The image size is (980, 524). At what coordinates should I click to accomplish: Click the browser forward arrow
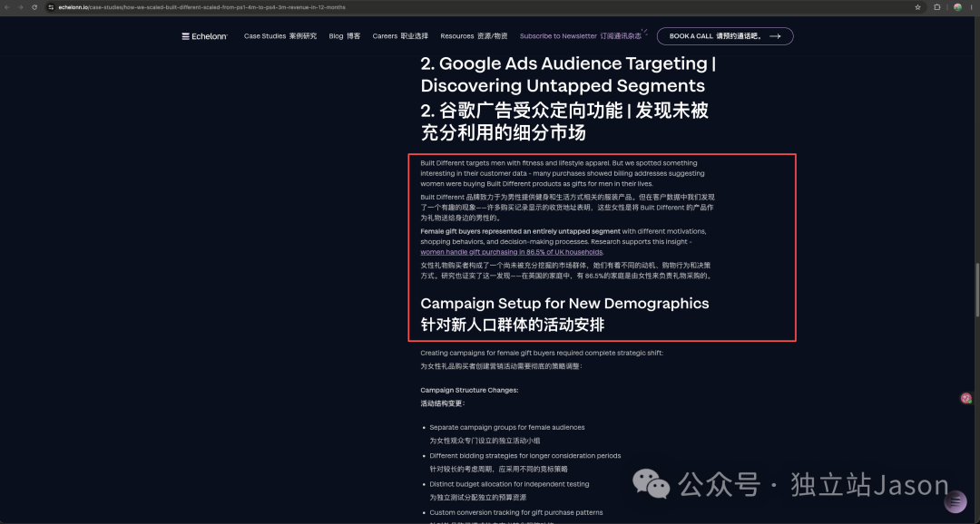pos(21,7)
